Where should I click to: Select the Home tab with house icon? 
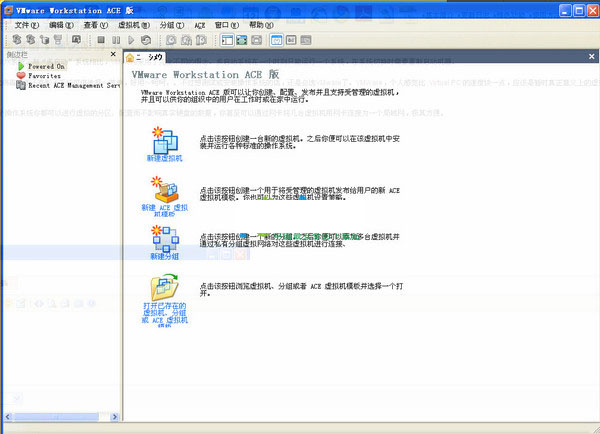(145, 57)
